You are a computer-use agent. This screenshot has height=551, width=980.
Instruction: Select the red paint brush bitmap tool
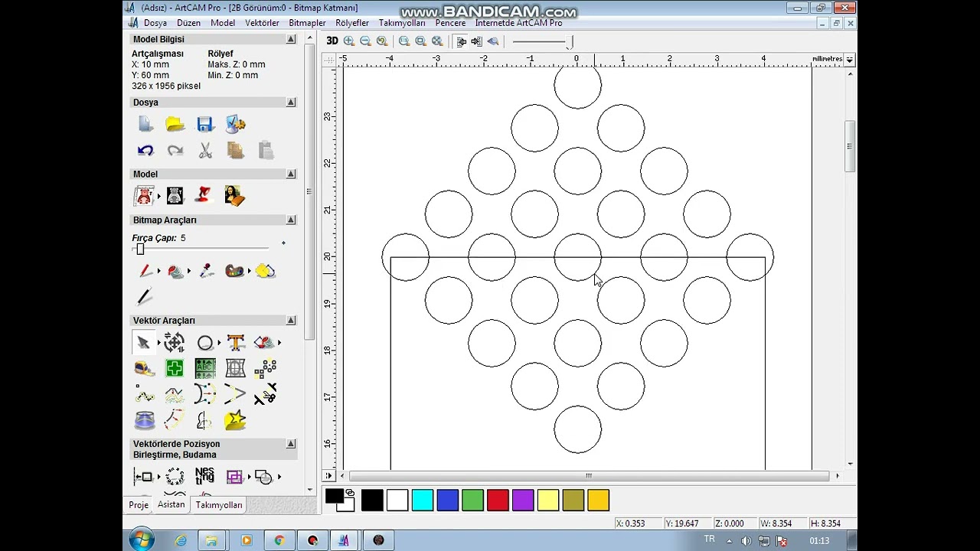pos(145,271)
